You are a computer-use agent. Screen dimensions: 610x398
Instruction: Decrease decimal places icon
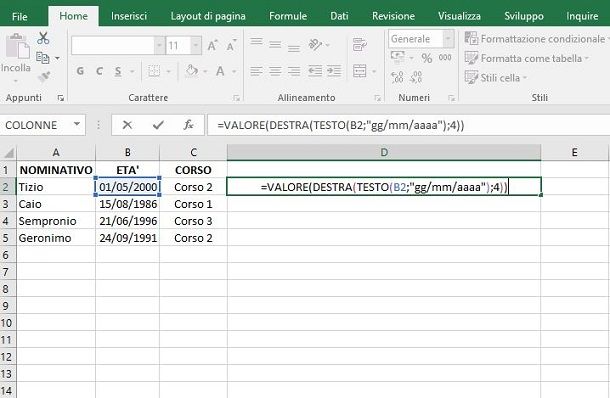coord(416,77)
